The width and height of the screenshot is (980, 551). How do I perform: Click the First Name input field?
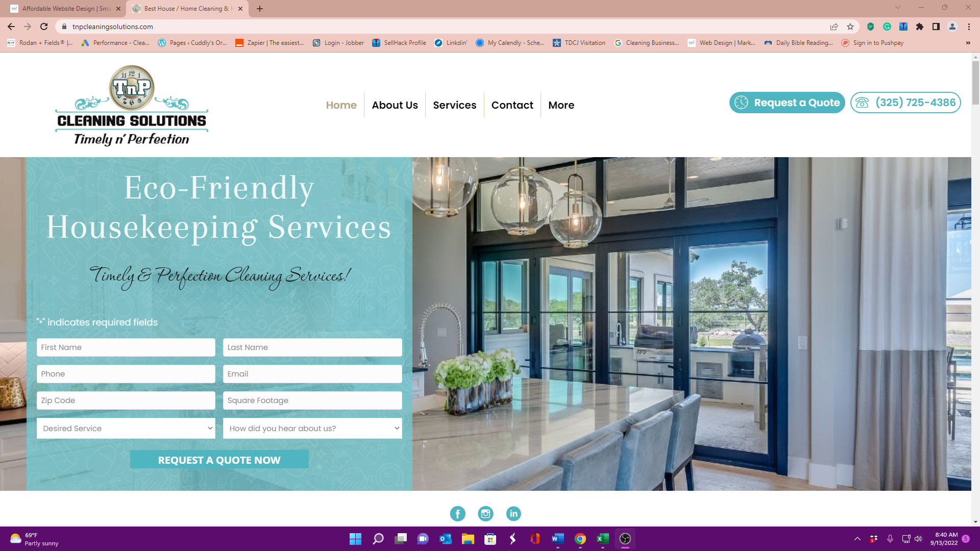click(x=126, y=347)
